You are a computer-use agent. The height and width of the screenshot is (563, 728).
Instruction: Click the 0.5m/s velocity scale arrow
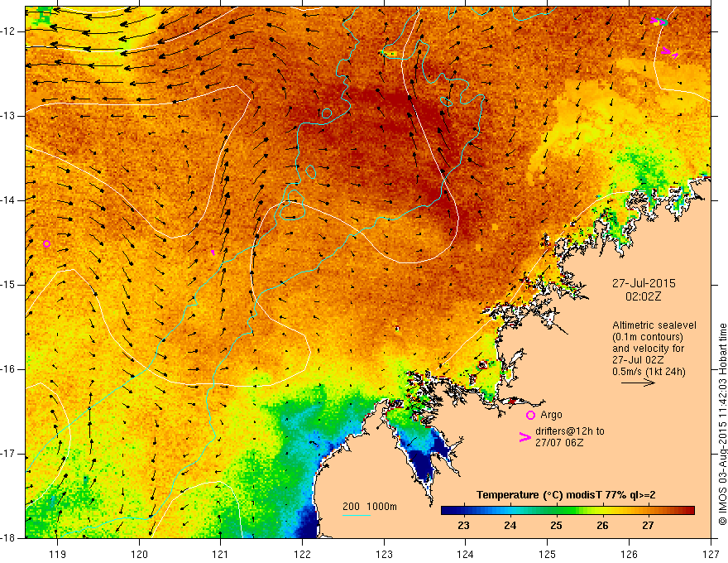click(638, 383)
